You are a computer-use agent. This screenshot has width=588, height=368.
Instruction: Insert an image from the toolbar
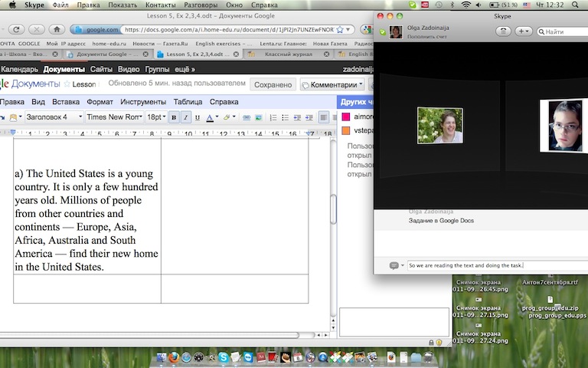coord(258,117)
